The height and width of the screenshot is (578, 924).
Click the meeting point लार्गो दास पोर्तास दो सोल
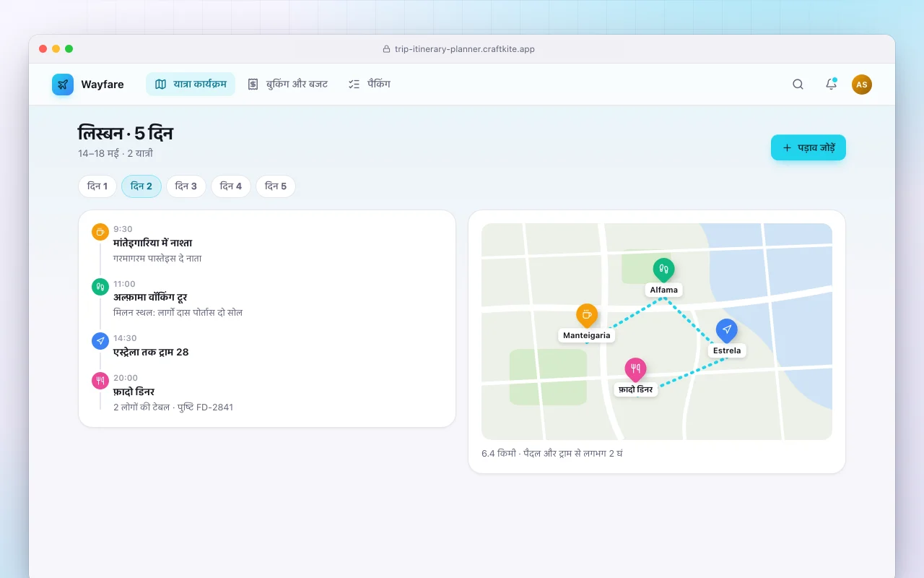[201, 313]
